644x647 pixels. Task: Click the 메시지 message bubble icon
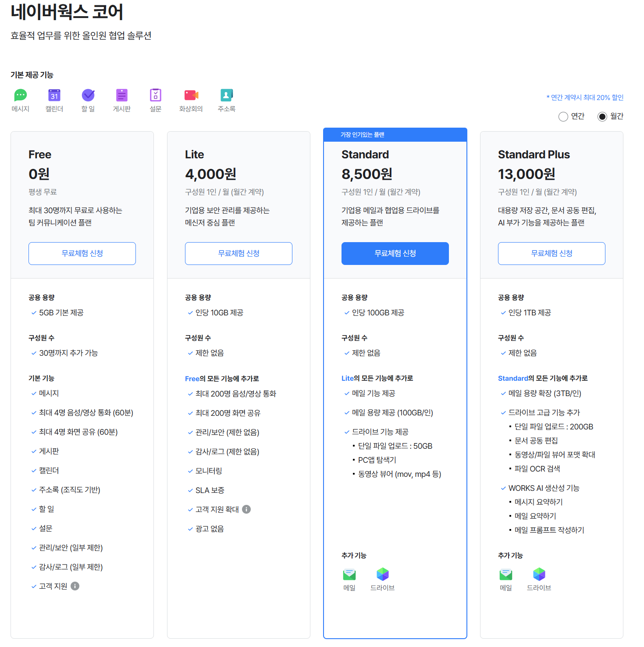[21, 95]
